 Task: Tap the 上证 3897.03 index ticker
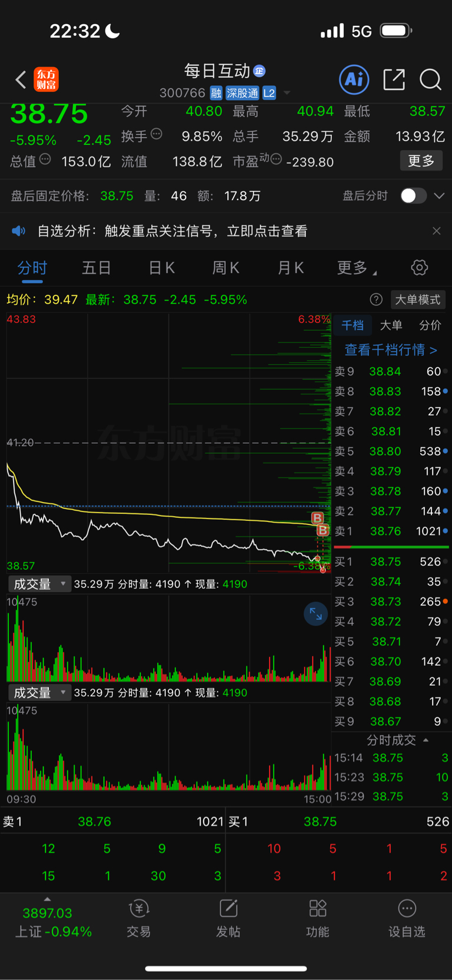click(53, 922)
